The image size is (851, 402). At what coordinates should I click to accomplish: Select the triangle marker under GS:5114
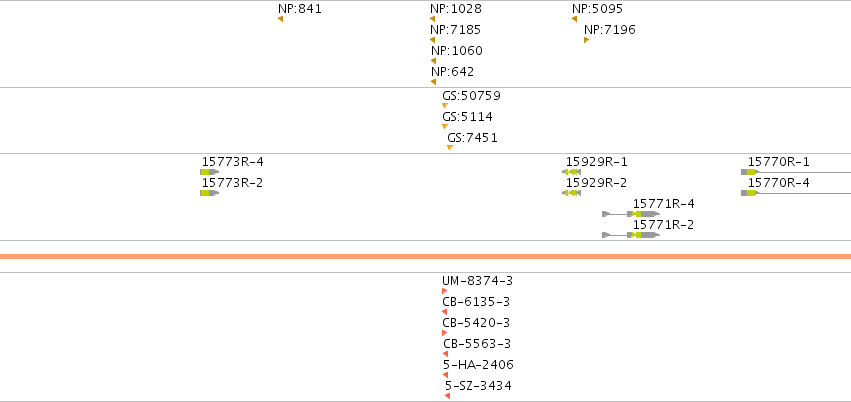(445, 127)
